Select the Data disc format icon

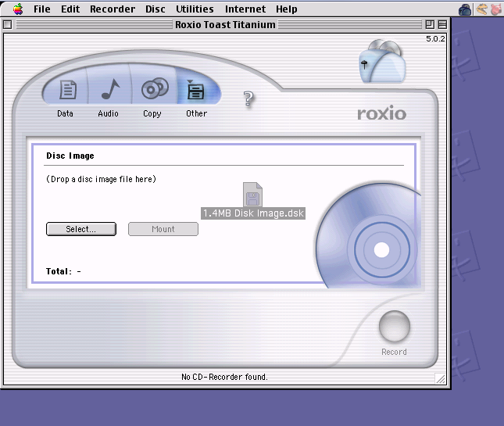[68, 89]
